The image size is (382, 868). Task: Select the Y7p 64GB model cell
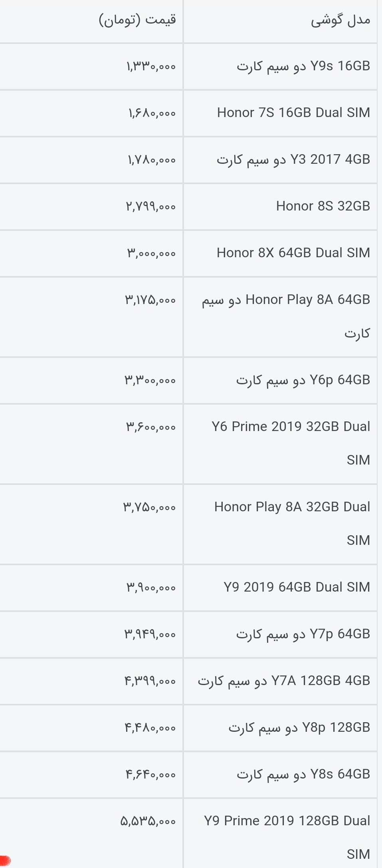(303, 634)
